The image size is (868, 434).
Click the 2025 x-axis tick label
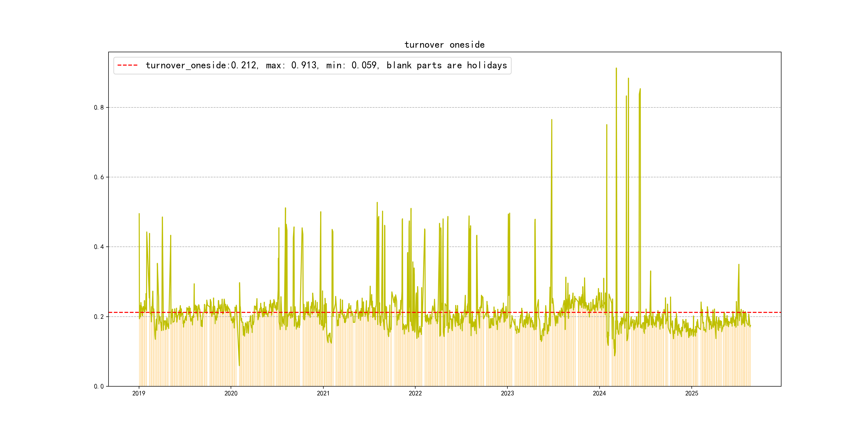pyautogui.click(x=692, y=393)
